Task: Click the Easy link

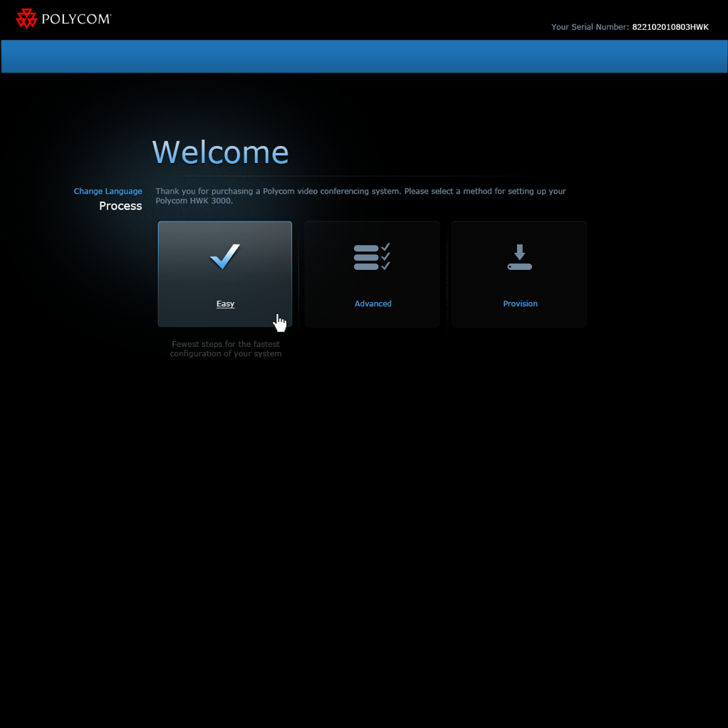Action: [x=225, y=303]
